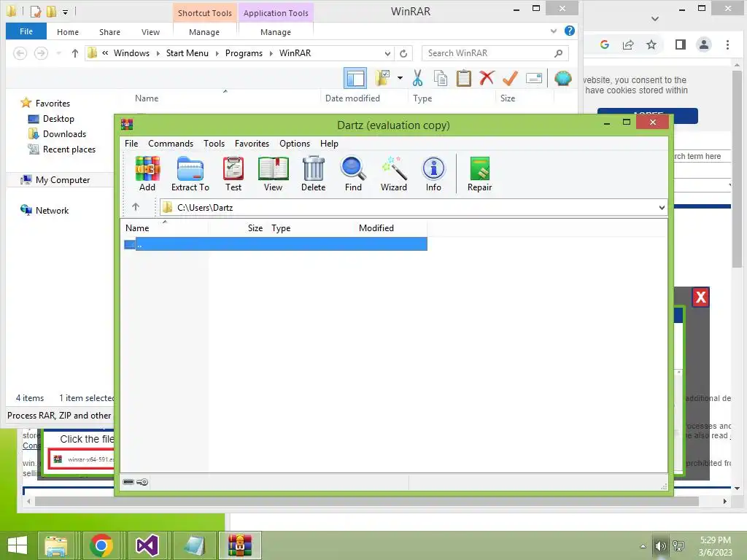Click the drive icon in WinRAR status bar
747x560 pixels.
(x=128, y=482)
